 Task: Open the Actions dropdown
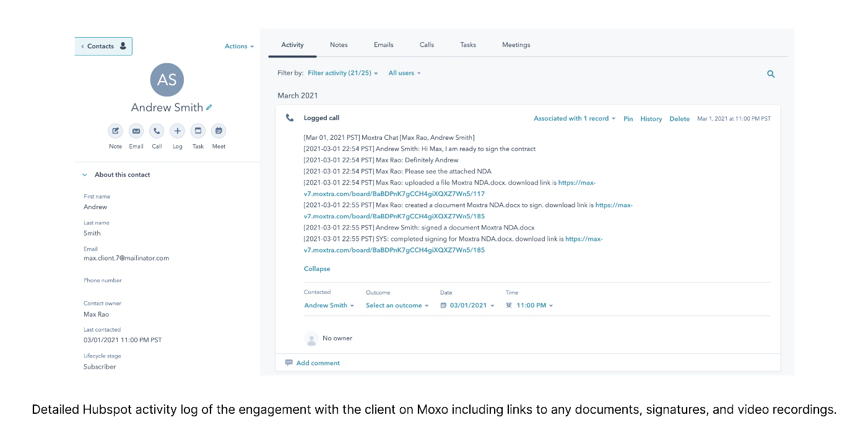click(239, 46)
